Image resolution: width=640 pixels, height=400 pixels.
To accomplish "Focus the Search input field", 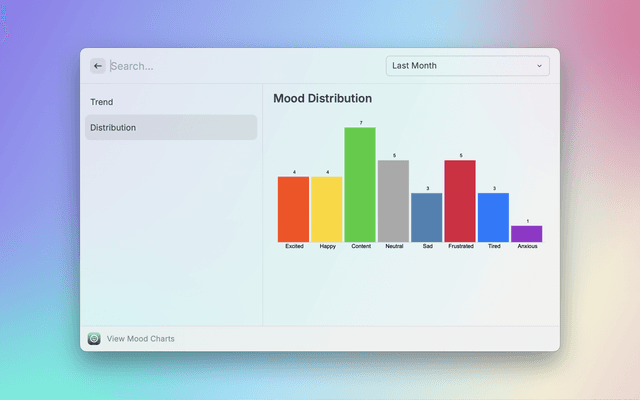I will click(x=240, y=66).
